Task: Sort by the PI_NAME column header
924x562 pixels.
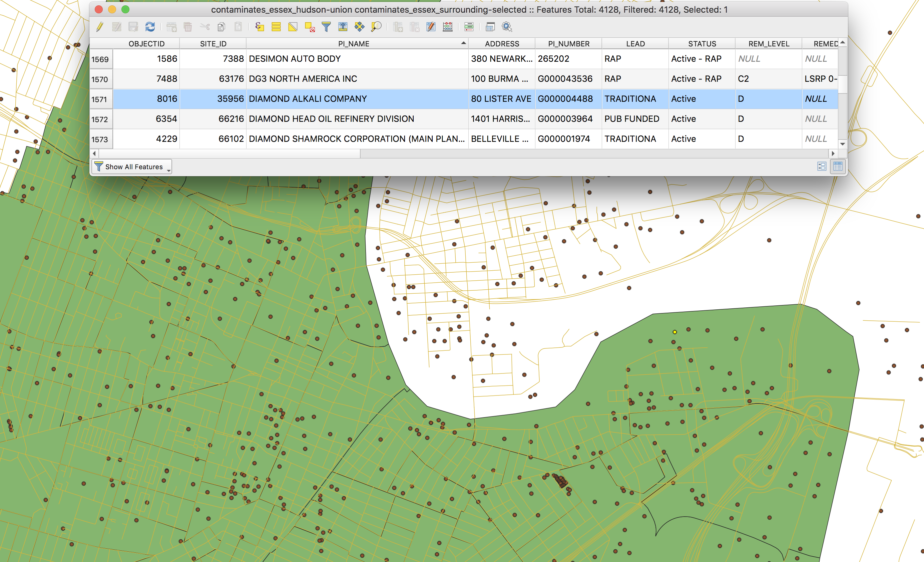Action: point(353,44)
